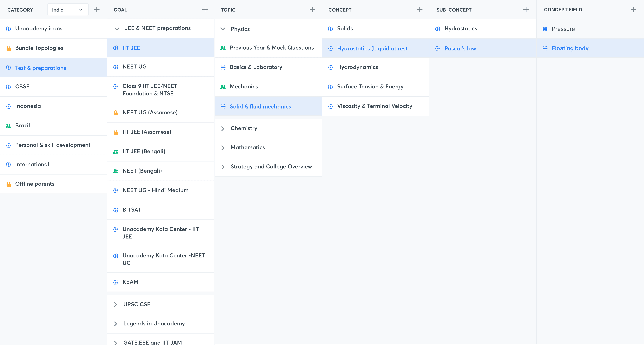Choose the Pressure concept field
644x345 pixels.
pos(563,29)
